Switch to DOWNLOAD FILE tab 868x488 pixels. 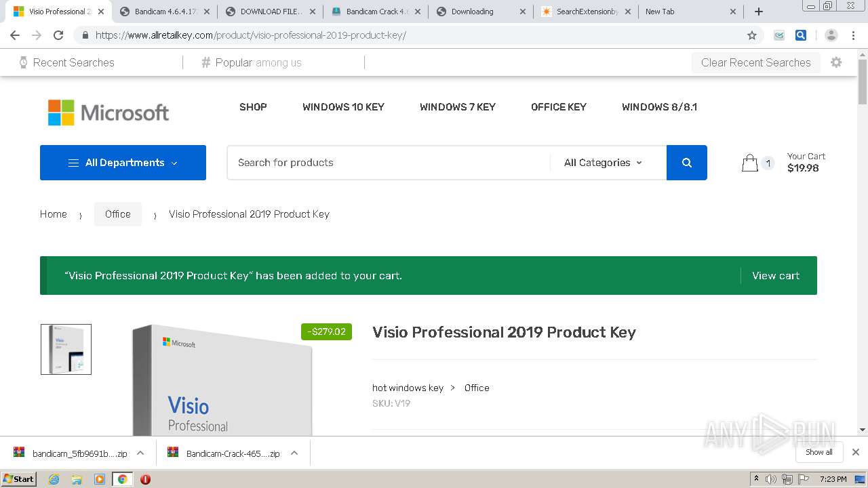(x=270, y=12)
